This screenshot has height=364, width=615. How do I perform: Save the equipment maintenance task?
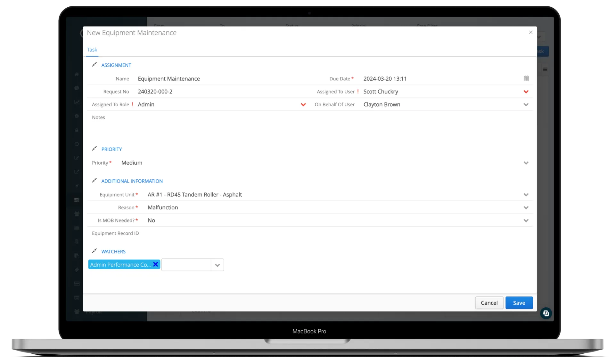(519, 303)
